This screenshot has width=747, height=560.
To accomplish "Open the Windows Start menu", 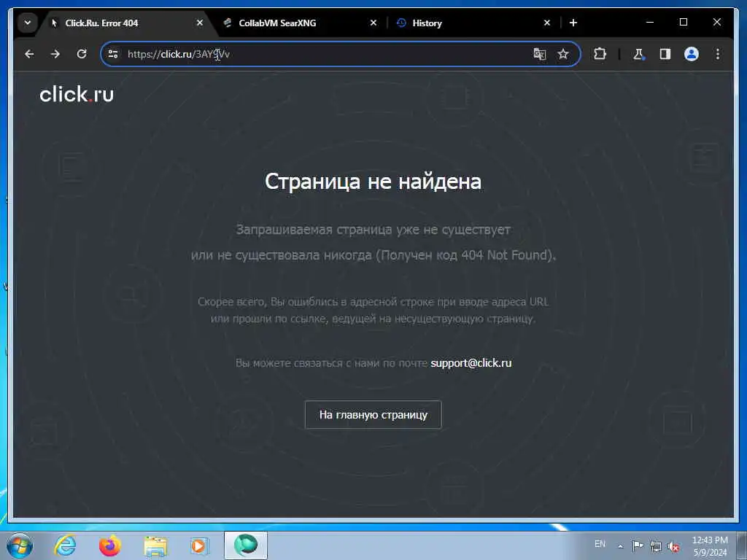I will tap(20, 545).
